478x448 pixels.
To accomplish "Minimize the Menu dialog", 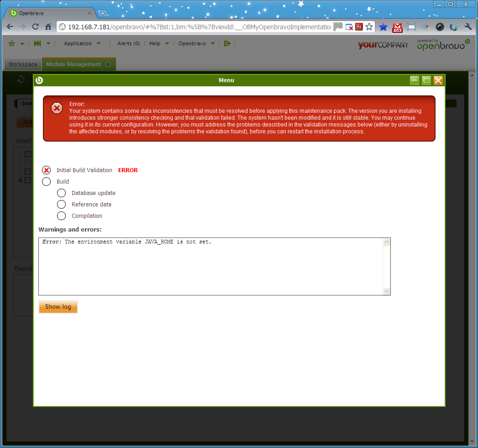I will tap(415, 80).
